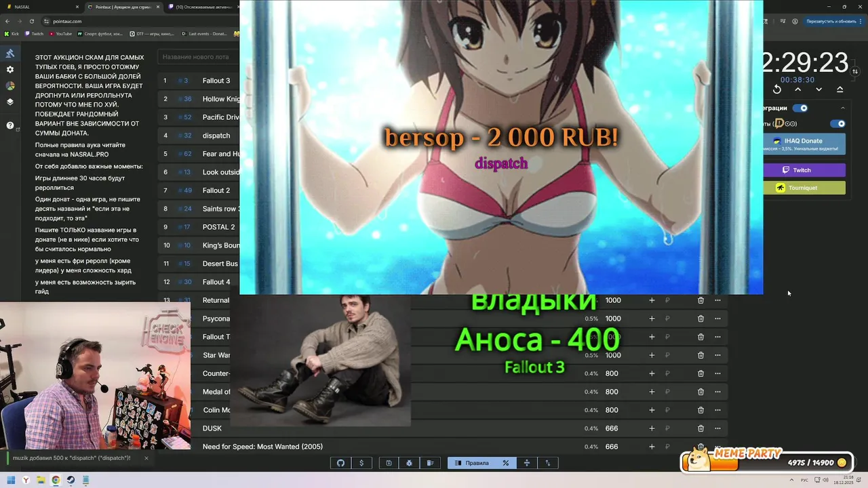Delete the DUSK lot

pos(701,428)
